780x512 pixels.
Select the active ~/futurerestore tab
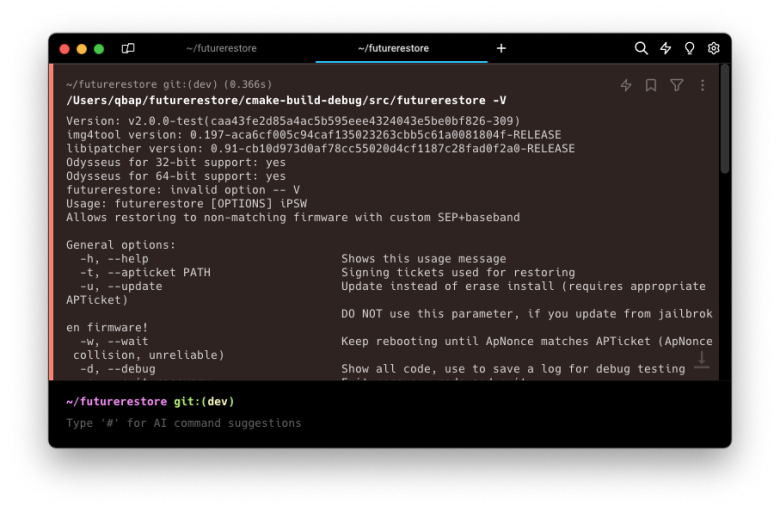click(393, 48)
